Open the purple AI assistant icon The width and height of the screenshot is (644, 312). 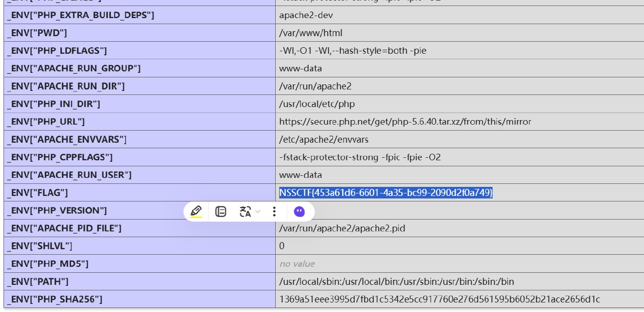point(299,212)
